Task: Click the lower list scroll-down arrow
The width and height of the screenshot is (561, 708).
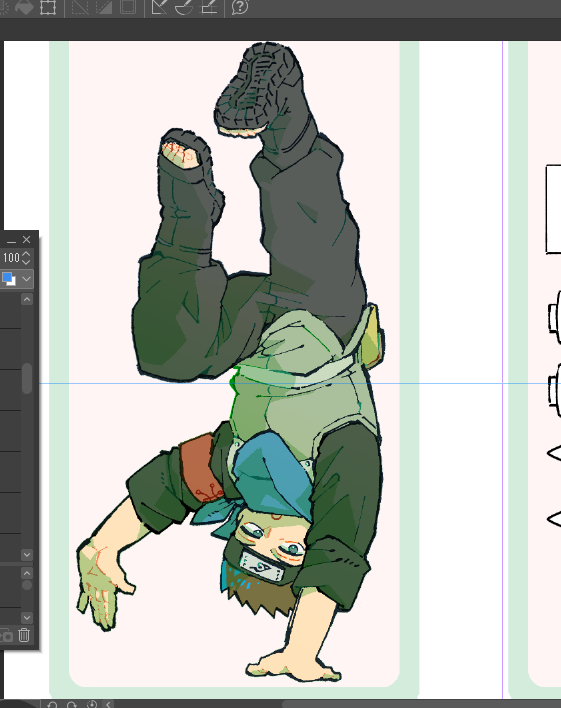Action: pos(27,617)
